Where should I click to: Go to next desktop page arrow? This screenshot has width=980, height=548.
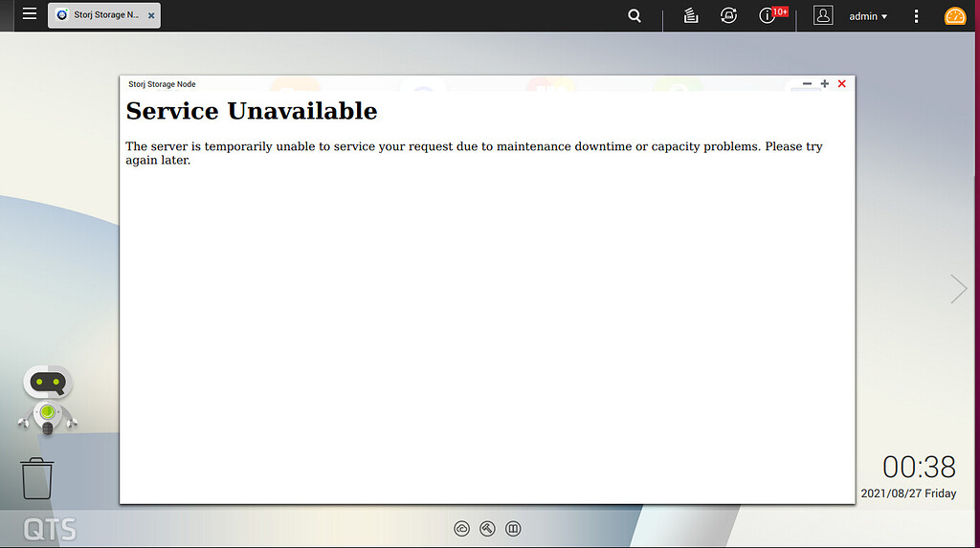[x=958, y=289]
